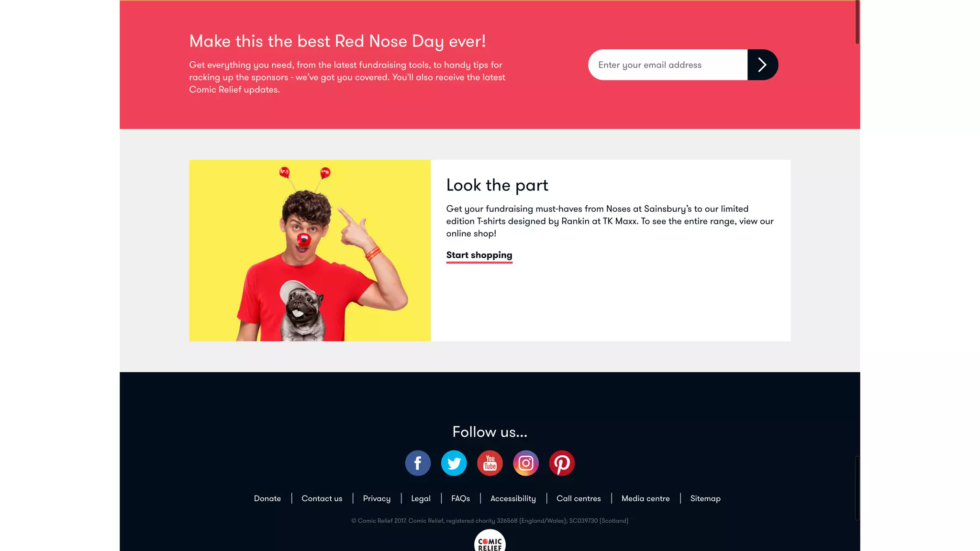Open the FAQs footer link
This screenshot has height=551, width=980.
click(x=460, y=498)
